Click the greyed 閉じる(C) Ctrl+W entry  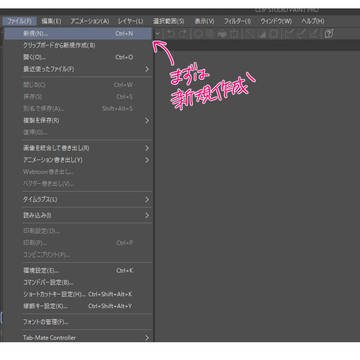78,85
